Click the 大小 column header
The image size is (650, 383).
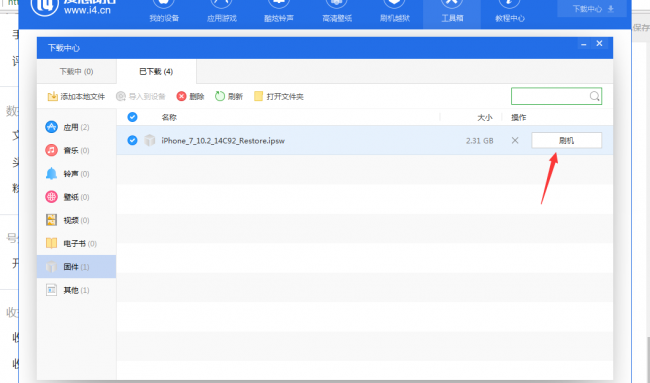[485, 118]
